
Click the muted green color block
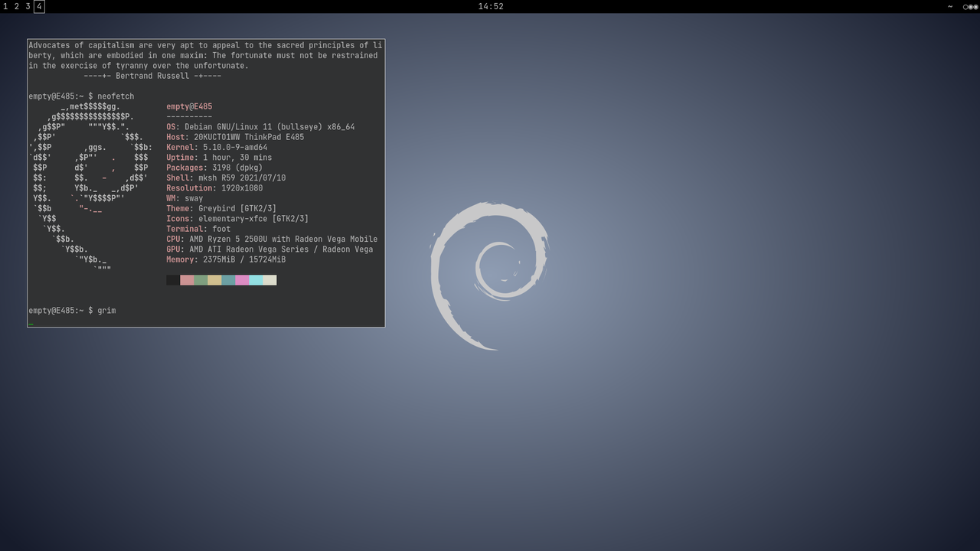[201, 280]
